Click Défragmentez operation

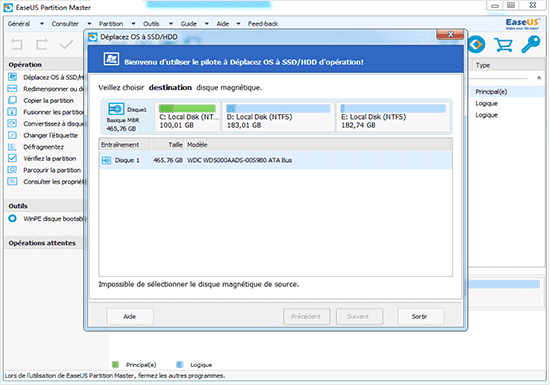pyautogui.click(x=43, y=147)
